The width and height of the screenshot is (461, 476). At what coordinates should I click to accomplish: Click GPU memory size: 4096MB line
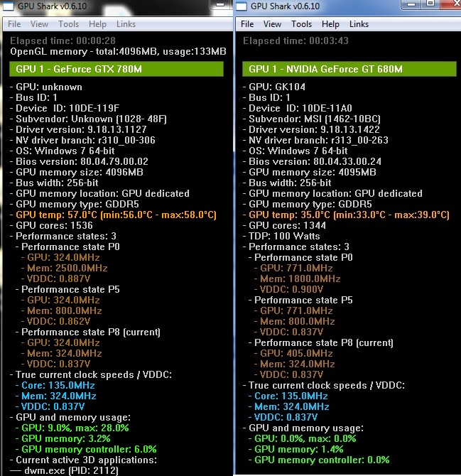tap(77, 172)
